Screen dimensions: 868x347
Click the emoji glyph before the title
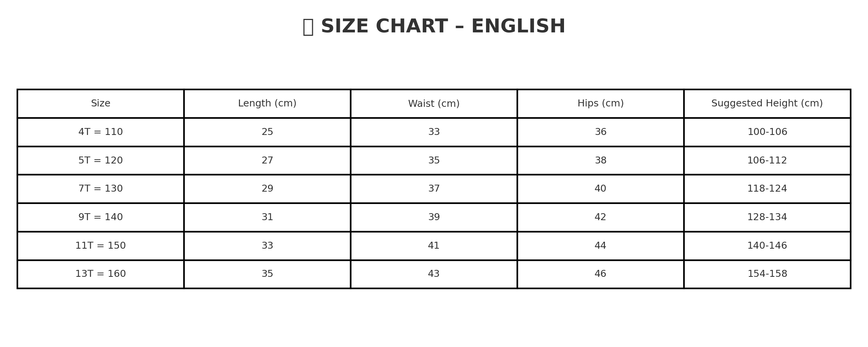(308, 27)
